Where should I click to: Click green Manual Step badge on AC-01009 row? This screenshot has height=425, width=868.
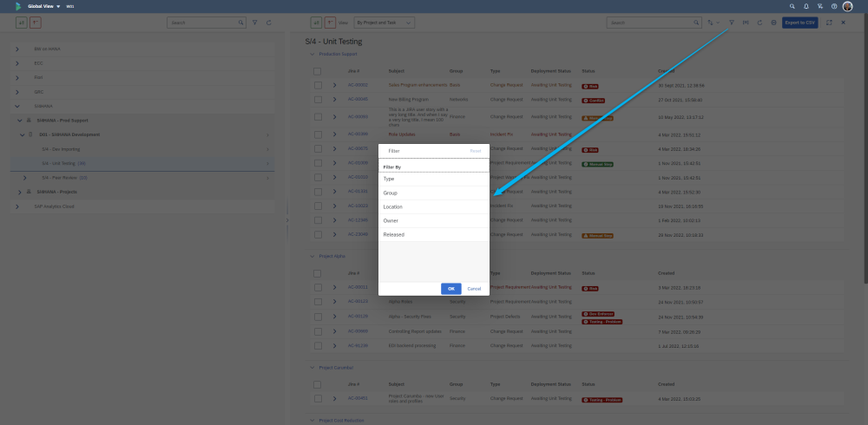point(597,164)
